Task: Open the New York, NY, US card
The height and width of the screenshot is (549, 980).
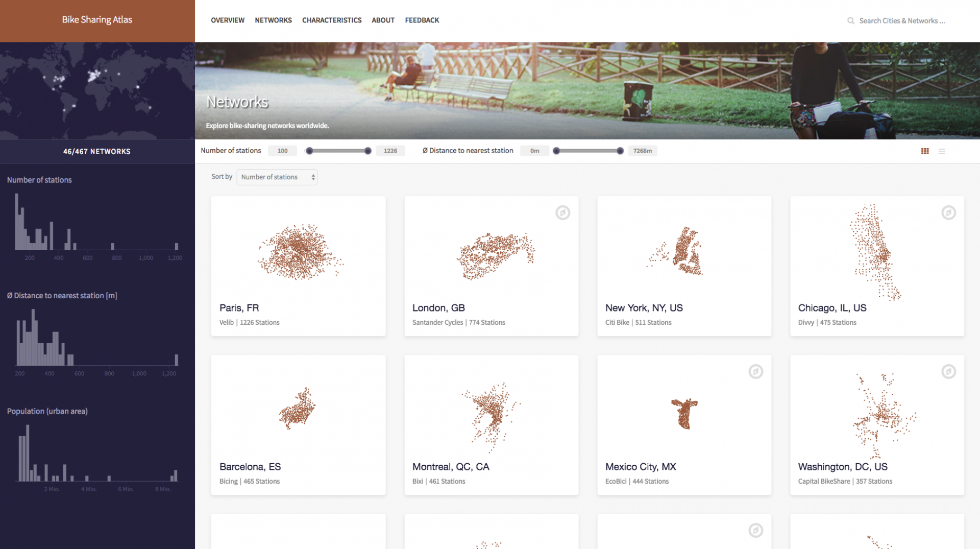Action: [684, 266]
